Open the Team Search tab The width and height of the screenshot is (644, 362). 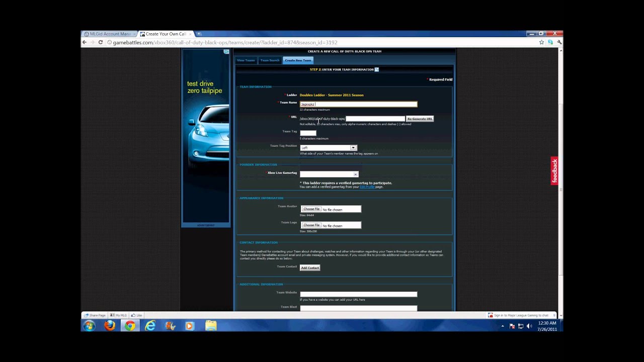[x=270, y=60]
